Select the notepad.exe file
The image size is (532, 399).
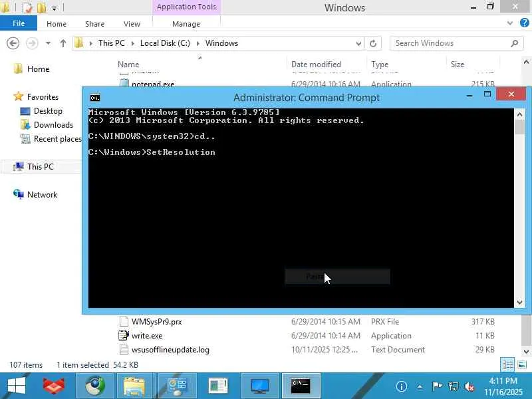[153, 84]
